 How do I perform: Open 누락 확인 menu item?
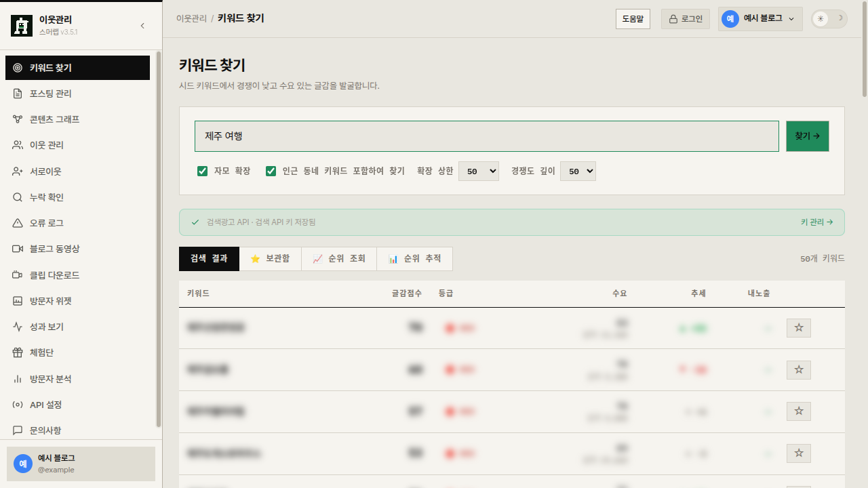click(x=77, y=197)
